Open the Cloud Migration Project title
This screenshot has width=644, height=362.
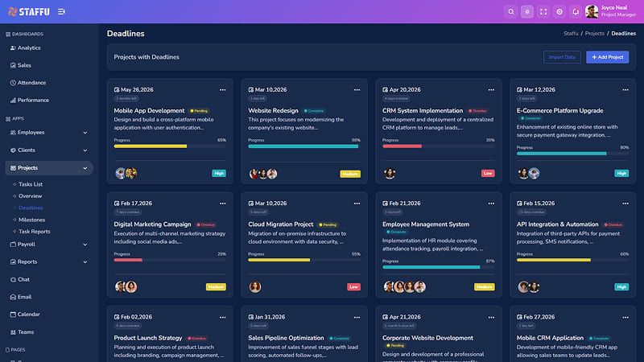pos(280,224)
